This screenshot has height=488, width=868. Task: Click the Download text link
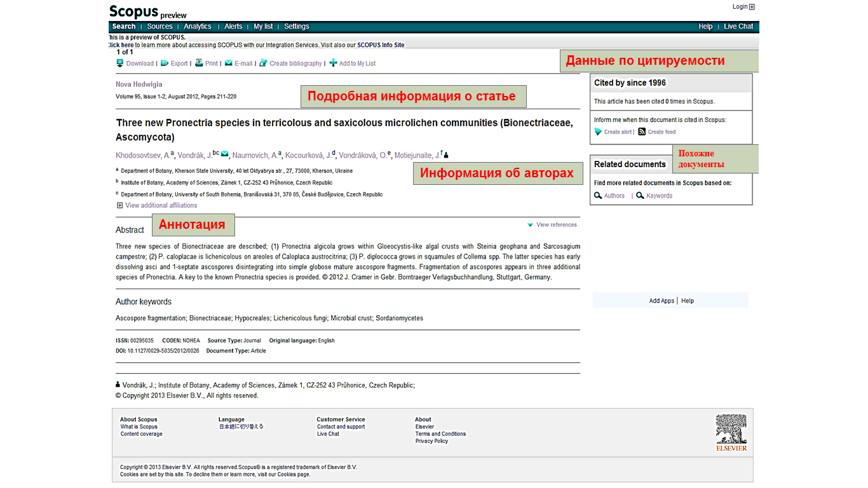click(140, 64)
